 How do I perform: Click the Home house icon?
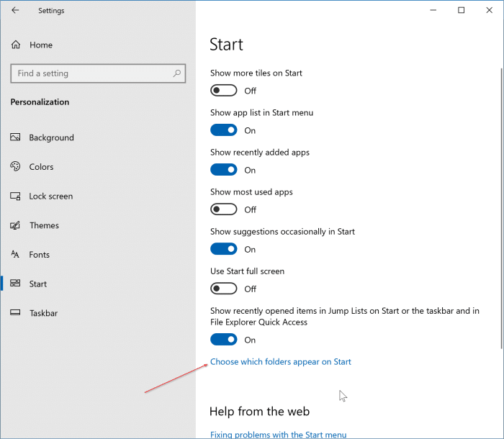pos(16,45)
